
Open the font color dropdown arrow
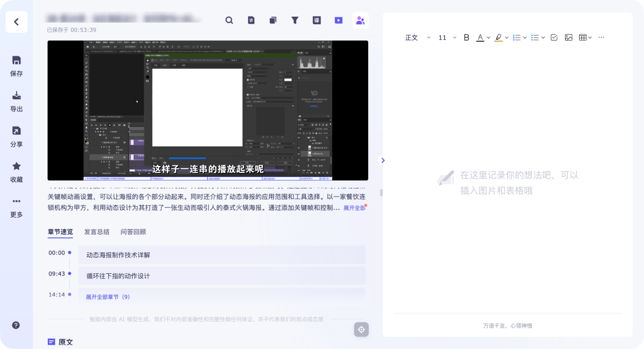pyautogui.click(x=488, y=38)
